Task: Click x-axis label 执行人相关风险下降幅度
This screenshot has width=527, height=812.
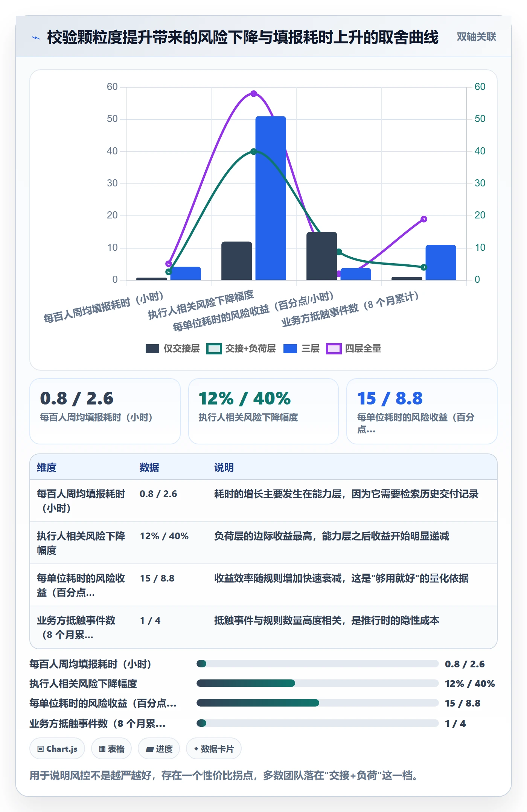Action: pos(201,305)
